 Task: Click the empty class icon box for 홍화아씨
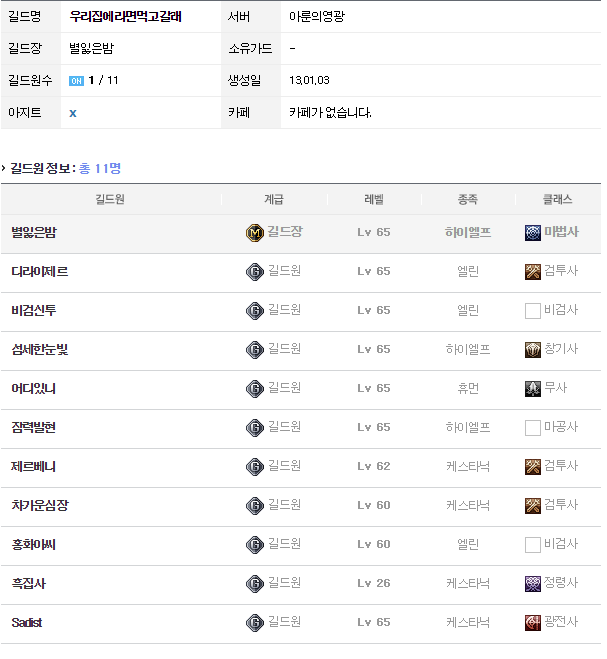[533, 544]
